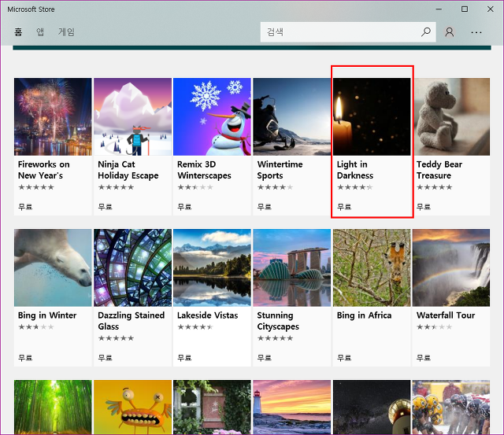Screen dimensions: 504x435
Task: Click 무료 price under Bing in Africa
Action: (x=344, y=358)
